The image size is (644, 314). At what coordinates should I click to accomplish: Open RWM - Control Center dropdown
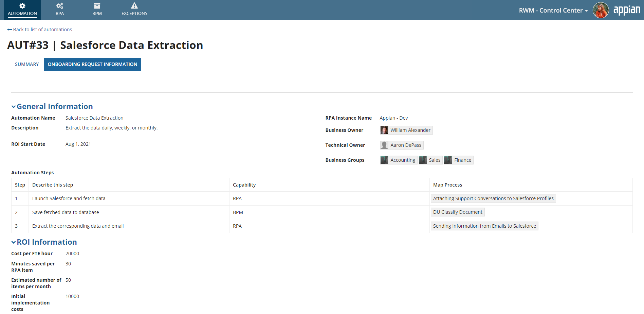[x=553, y=11]
